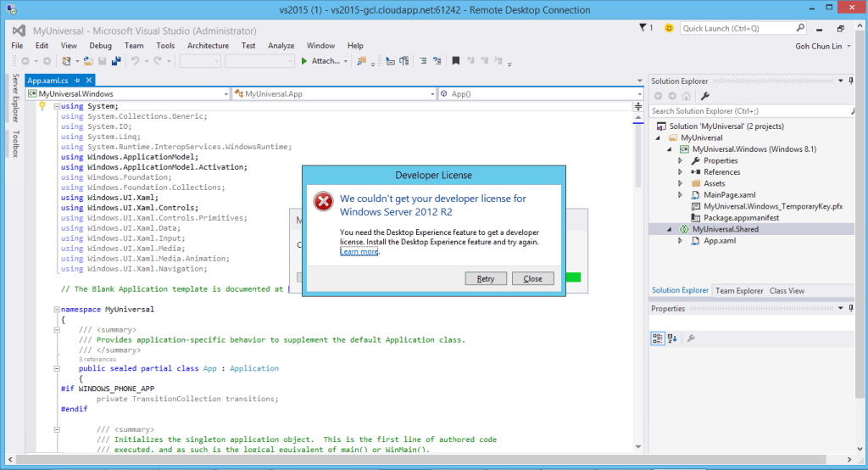Click the Solution Explorer Back icon
The height and width of the screenshot is (470, 868).
(658, 96)
